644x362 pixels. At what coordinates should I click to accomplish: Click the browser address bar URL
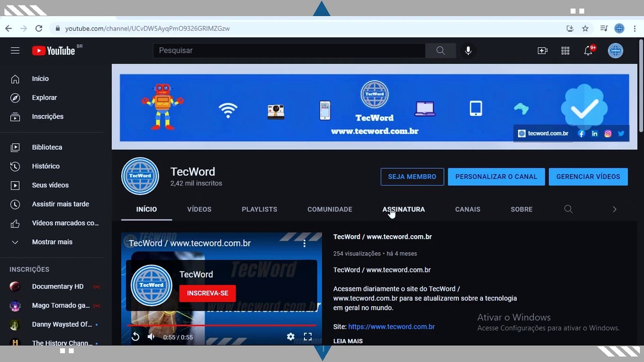(x=147, y=29)
